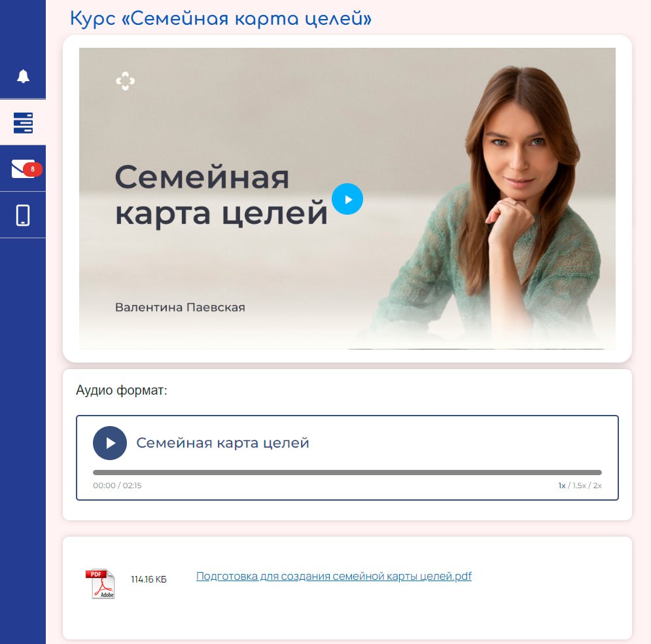Switch audio playback speed to 1.5x
The width and height of the screenshot is (651, 644).
tap(579, 486)
